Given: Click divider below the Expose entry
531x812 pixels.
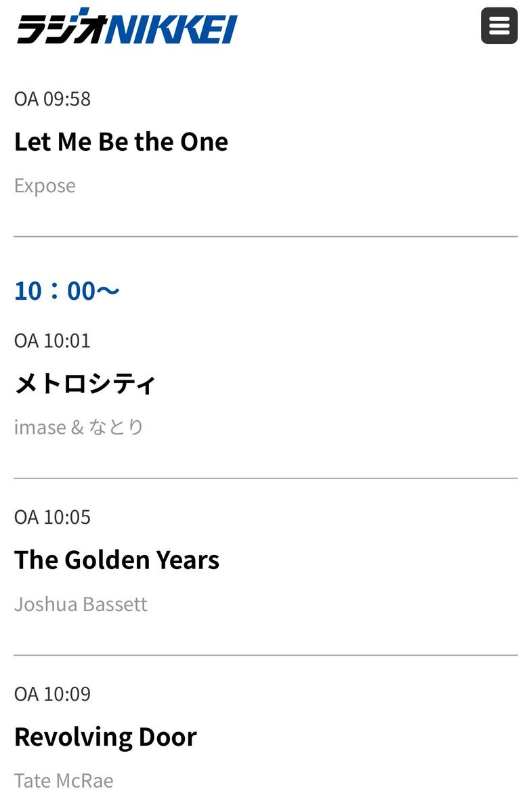Looking at the screenshot, I should [265, 237].
